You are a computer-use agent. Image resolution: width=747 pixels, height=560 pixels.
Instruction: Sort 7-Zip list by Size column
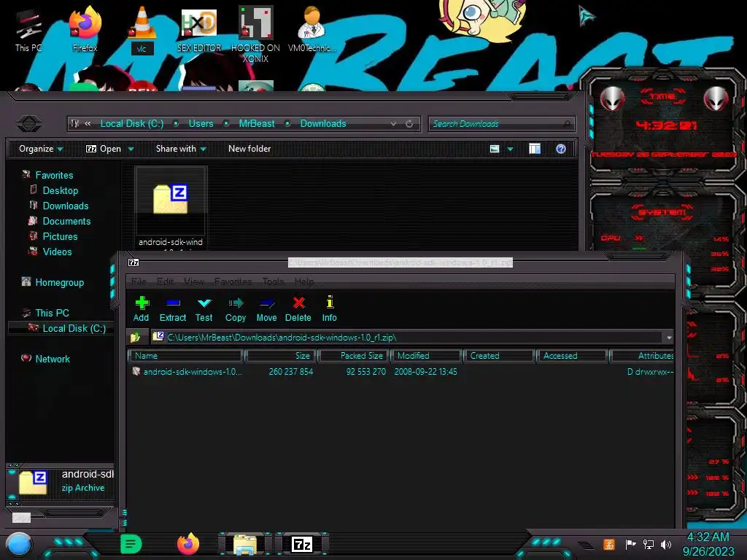tap(281, 356)
